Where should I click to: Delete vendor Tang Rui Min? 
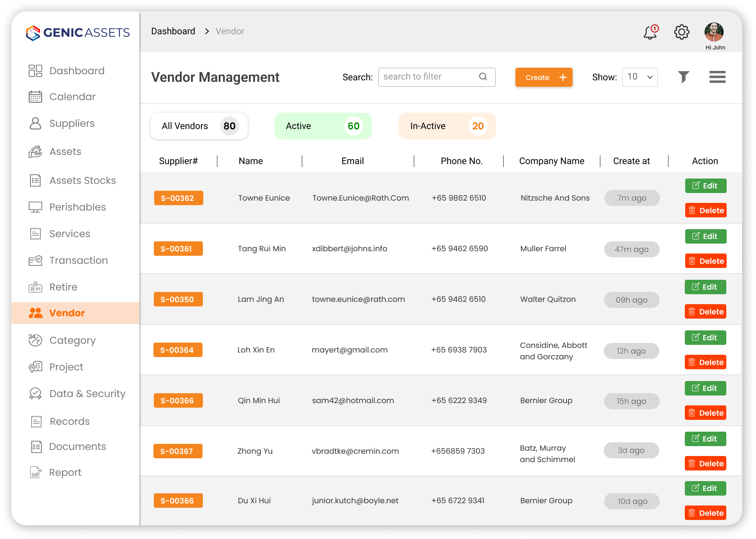point(705,261)
